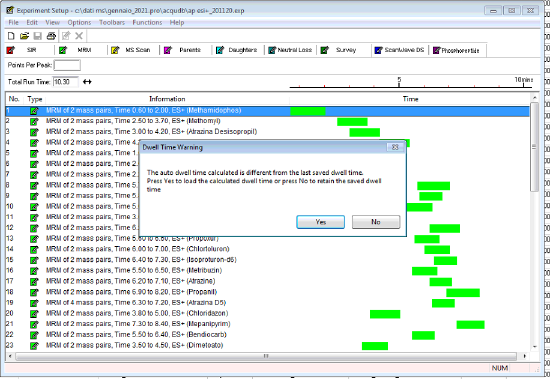
Task: Click type icon of Dimetoato row
Action: tap(34, 346)
